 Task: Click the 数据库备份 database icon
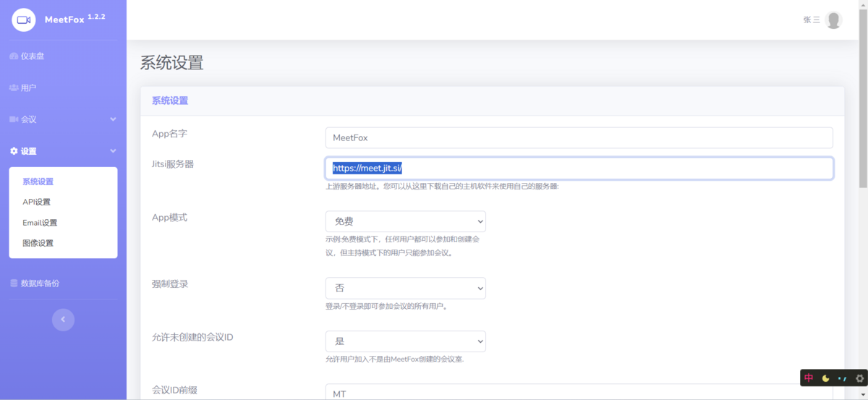pyautogui.click(x=14, y=284)
